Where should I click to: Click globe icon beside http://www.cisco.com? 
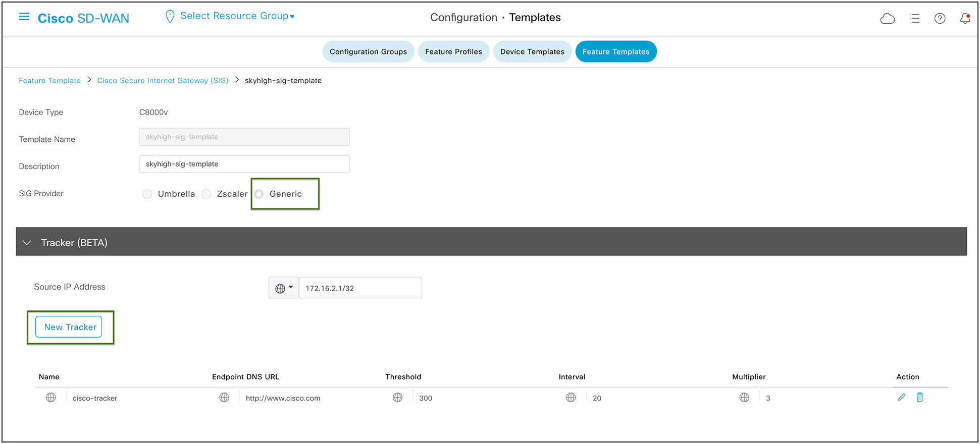click(224, 398)
